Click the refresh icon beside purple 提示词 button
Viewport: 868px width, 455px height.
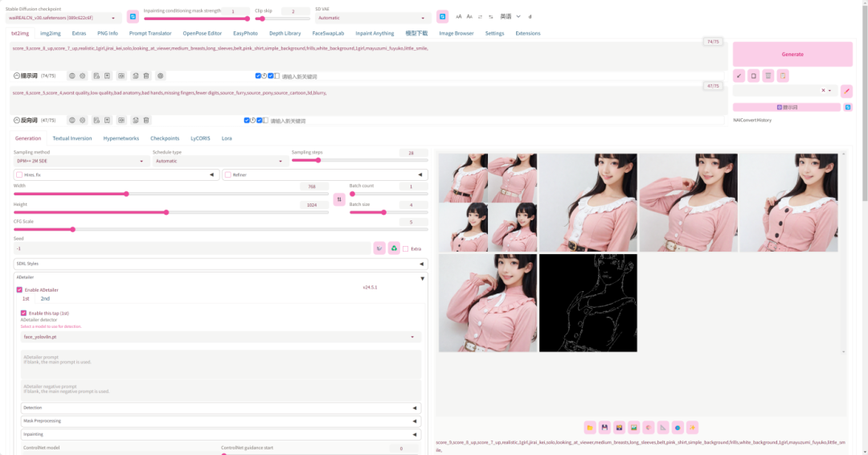[848, 108]
